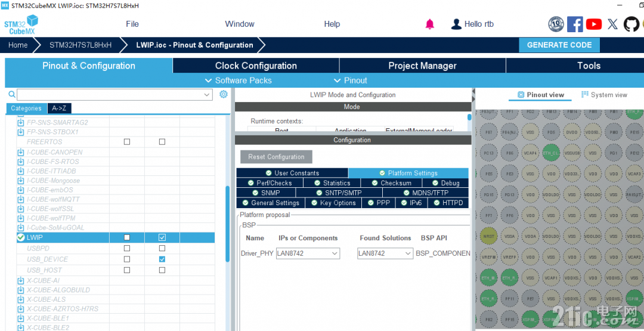Image resolution: width=644 pixels, height=331 pixels.
Task: Click download icon beside I-CUBE-Mongoose
Action: point(20,180)
